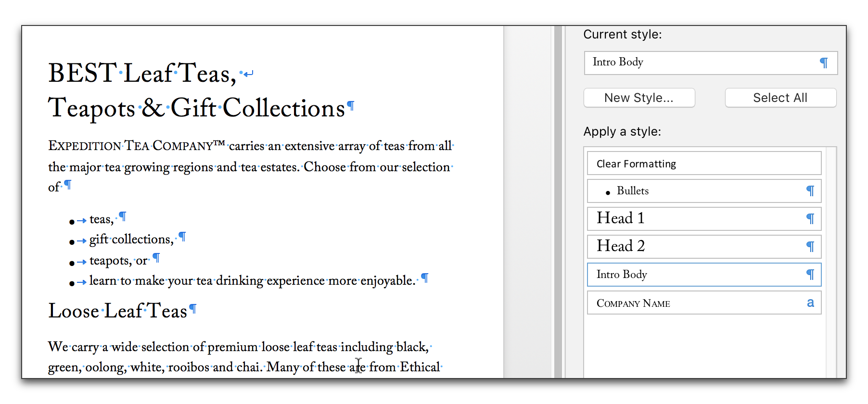Click the bullet 'learn to make your tea drinking'
Screen dimensions: 868x404
176,281
